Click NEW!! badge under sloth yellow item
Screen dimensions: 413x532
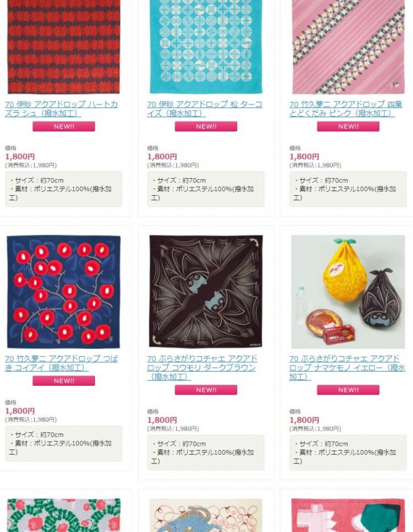348,390
